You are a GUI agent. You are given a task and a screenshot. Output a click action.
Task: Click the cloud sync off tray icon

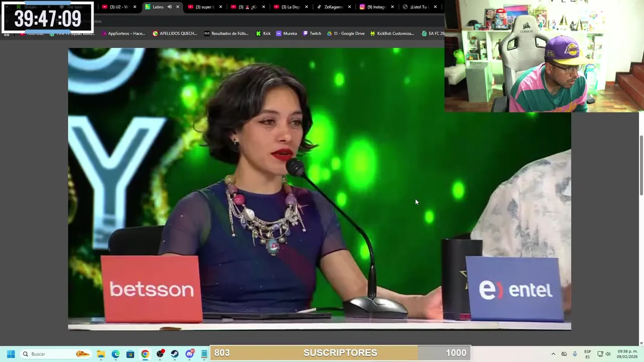click(564, 354)
